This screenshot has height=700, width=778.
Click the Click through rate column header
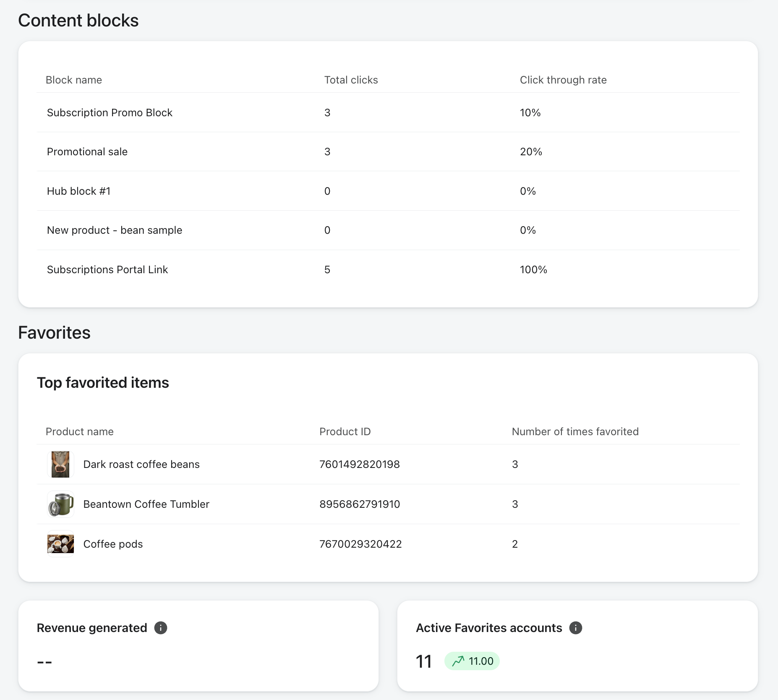tap(563, 80)
